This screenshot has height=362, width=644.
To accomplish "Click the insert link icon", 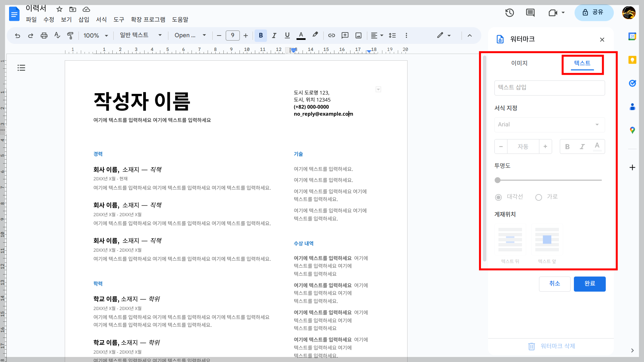I will pos(331,36).
